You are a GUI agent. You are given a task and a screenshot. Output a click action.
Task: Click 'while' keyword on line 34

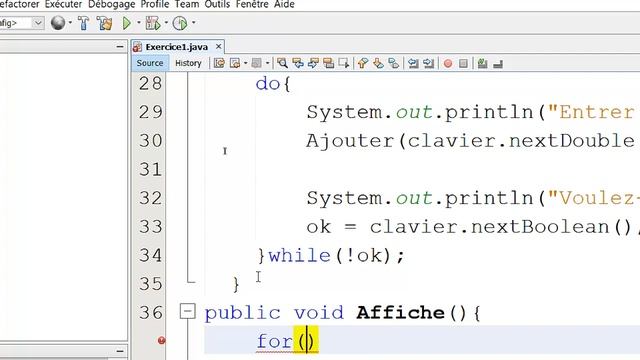tap(299, 256)
